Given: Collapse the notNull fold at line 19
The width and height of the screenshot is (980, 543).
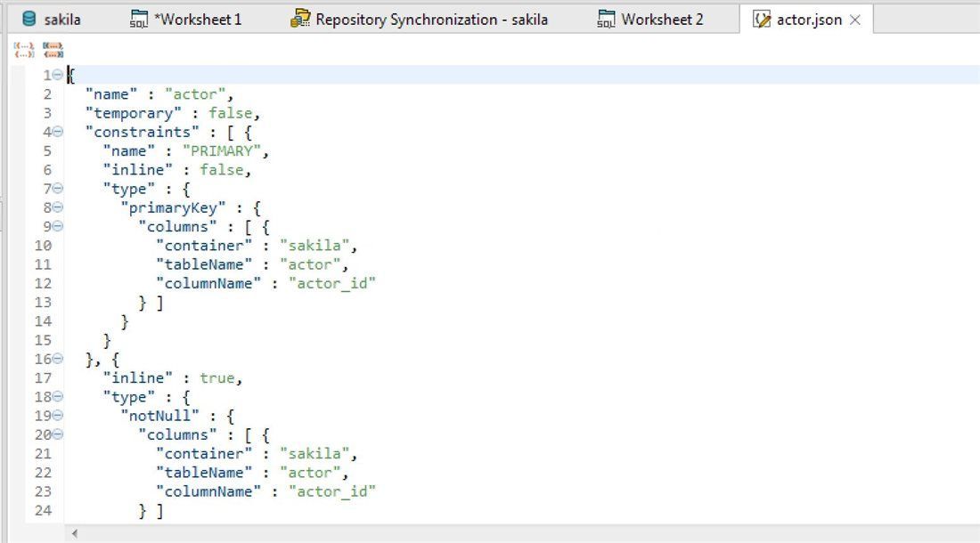Looking at the screenshot, I should (x=58, y=416).
